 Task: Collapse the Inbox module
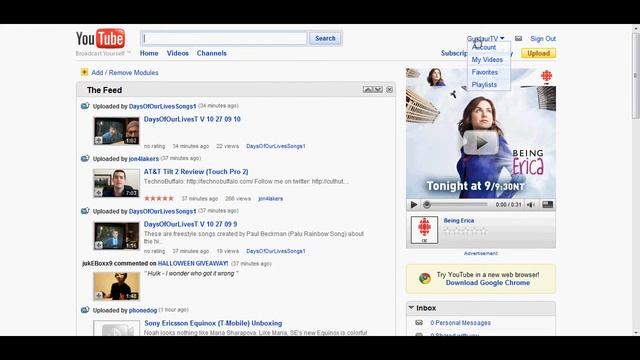(411, 307)
